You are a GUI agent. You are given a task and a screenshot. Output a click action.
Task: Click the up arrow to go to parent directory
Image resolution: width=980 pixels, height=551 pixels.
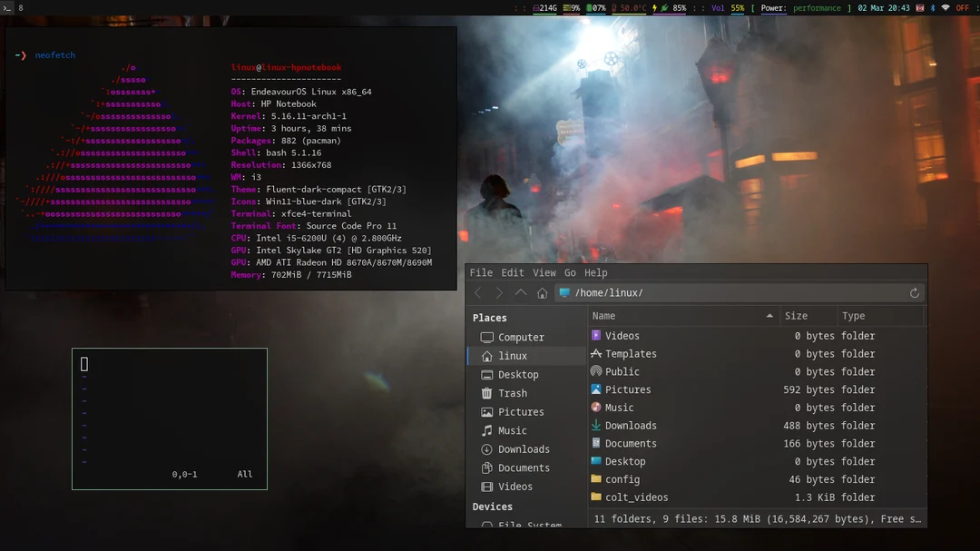click(x=520, y=292)
